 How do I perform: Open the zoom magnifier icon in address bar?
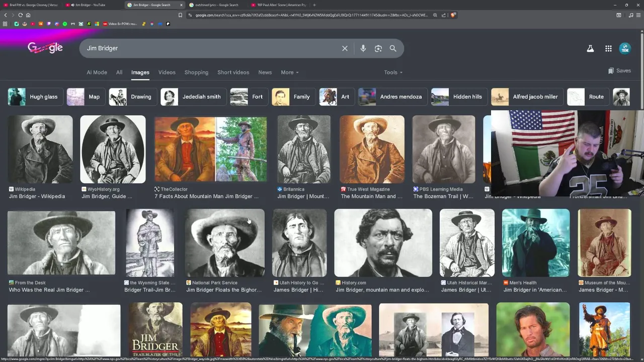click(x=435, y=15)
